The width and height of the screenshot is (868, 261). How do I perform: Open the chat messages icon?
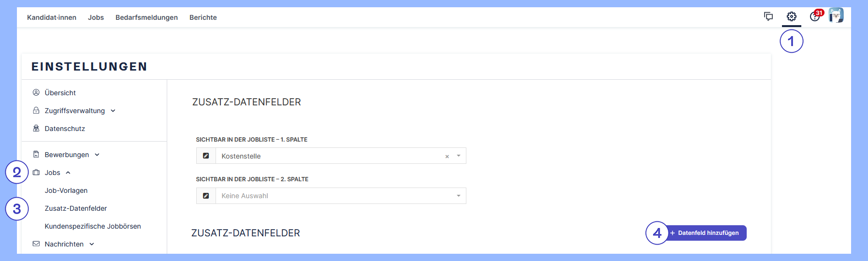tap(768, 17)
